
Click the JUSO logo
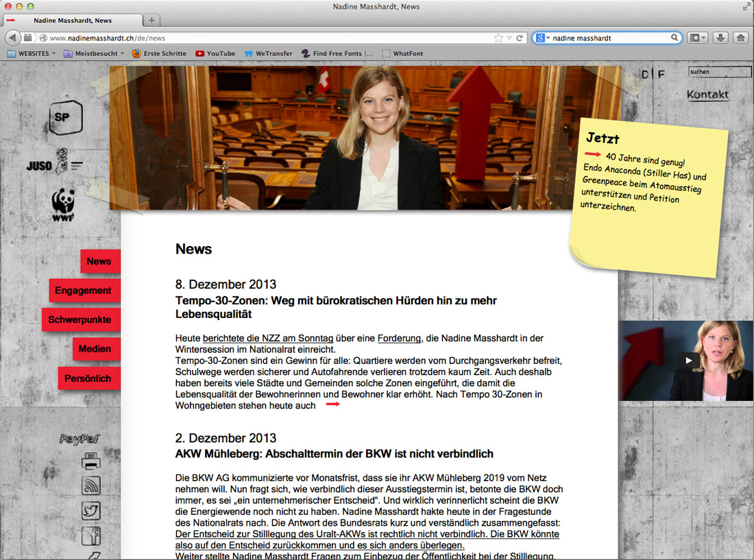tap(53, 165)
